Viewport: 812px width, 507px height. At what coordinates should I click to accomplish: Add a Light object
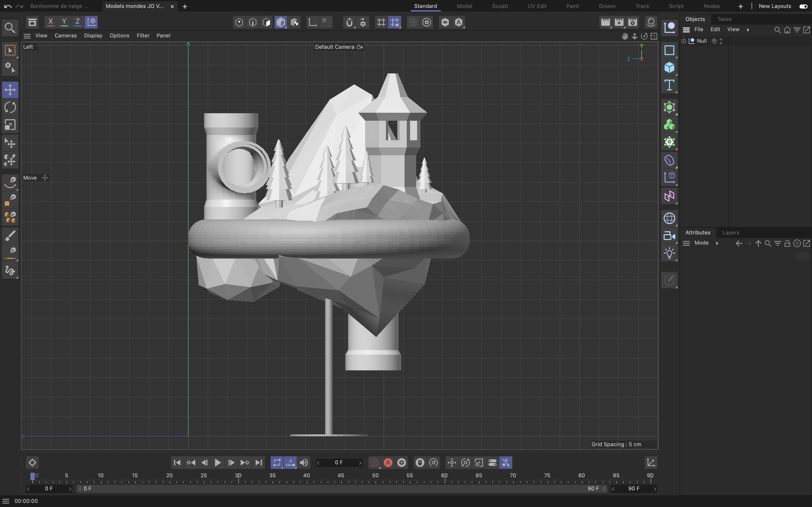669,253
